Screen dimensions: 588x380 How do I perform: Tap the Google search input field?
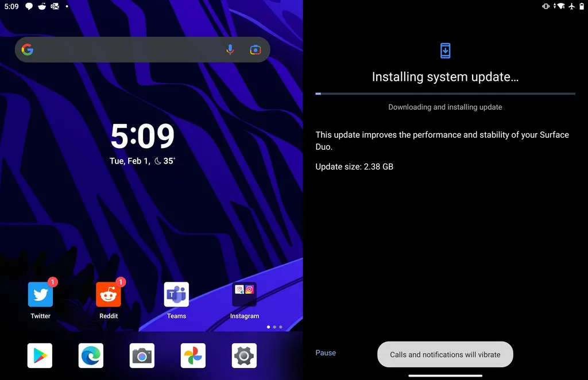126,50
